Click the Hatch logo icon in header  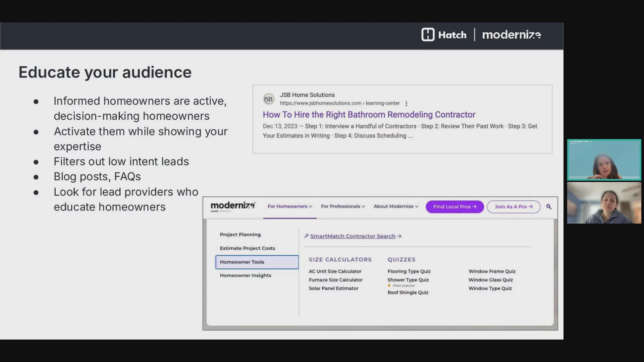click(x=428, y=35)
